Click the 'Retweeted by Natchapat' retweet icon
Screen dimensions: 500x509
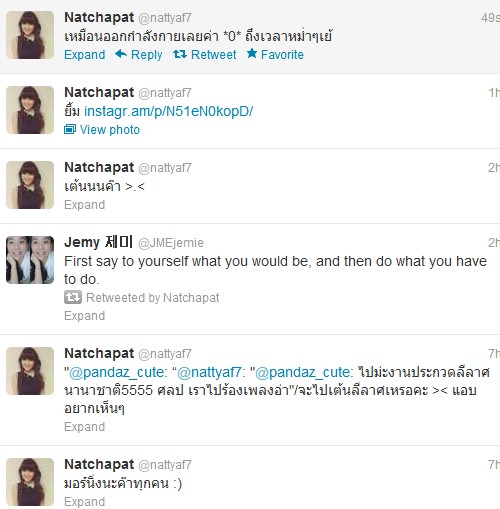tap(73, 297)
